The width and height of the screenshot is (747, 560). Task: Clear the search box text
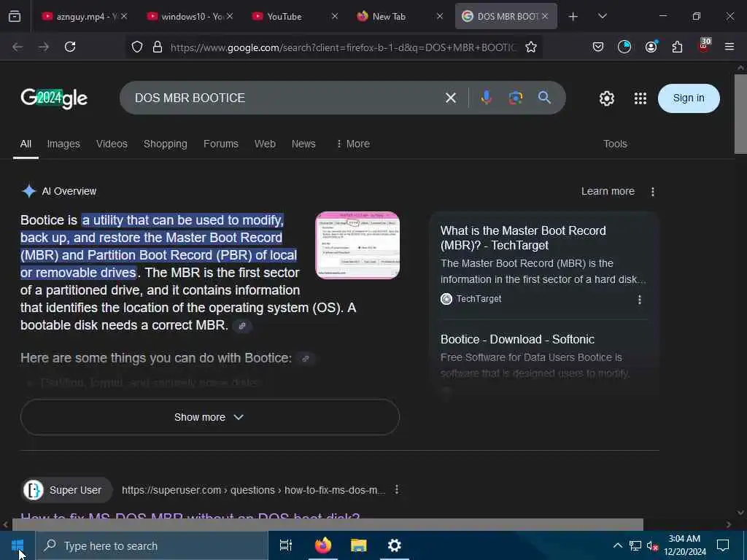pyautogui.click(x=451, y=98)
